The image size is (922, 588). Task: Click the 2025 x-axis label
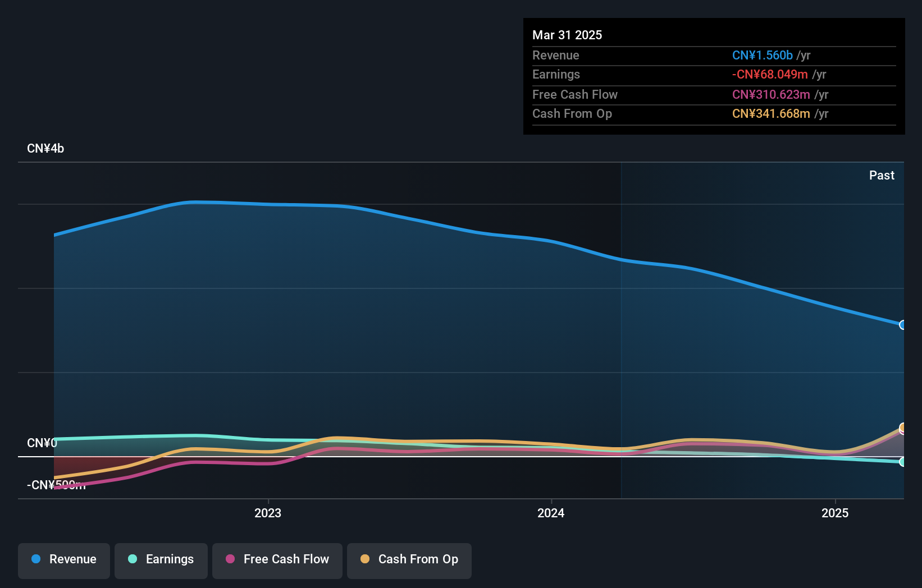click(835, 513)
